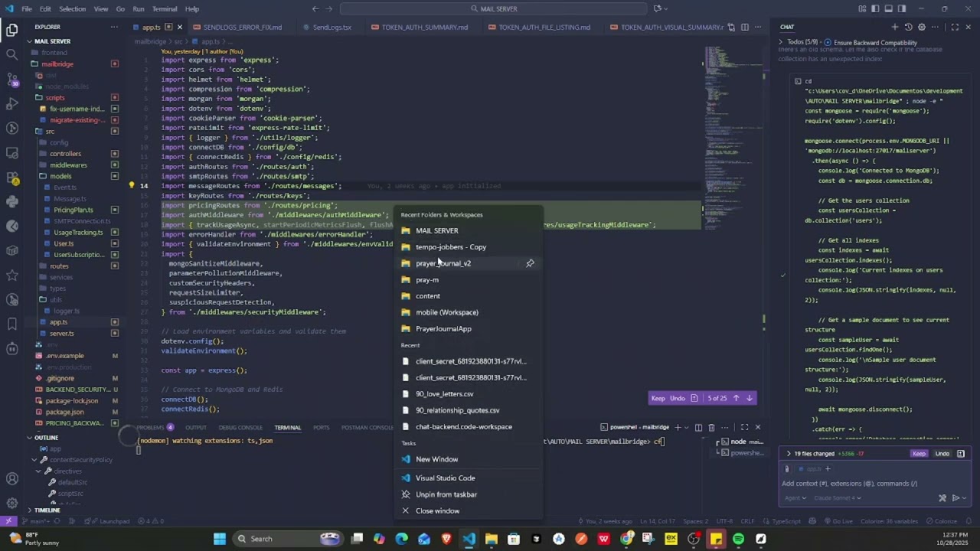The width and height of the screenshot is (980, 551).
Task: Open Accounts icon in activity bar
Action: pyautogui.click(x=11, y=479)
